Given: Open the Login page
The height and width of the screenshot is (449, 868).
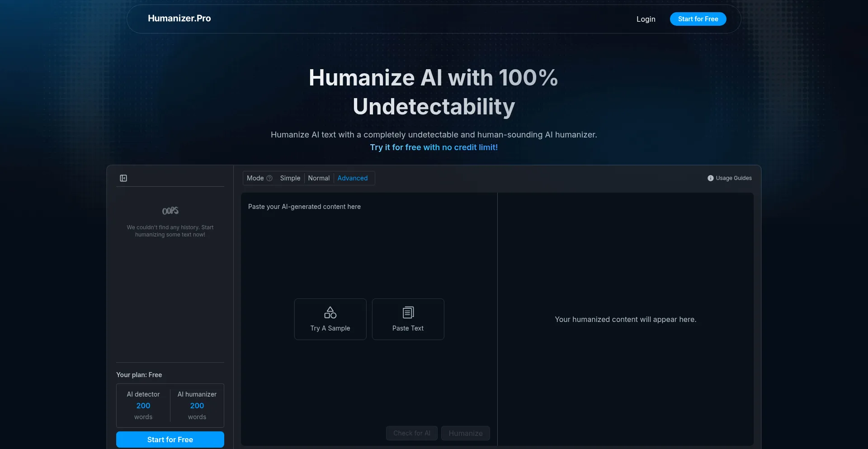Looking at the screenshot, I should tap(646, 19).
